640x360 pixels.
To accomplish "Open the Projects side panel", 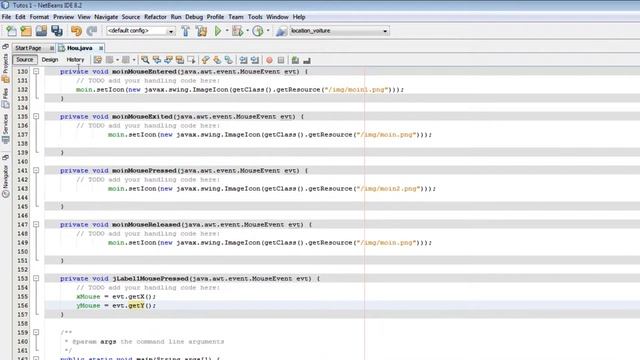I will [5, 68].
